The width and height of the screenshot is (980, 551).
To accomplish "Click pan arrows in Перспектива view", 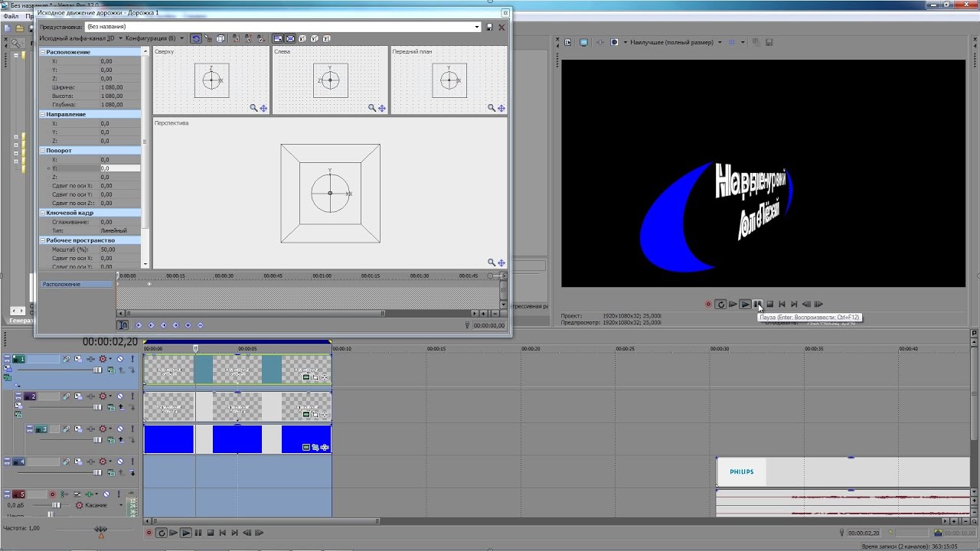I will point(501,262).
